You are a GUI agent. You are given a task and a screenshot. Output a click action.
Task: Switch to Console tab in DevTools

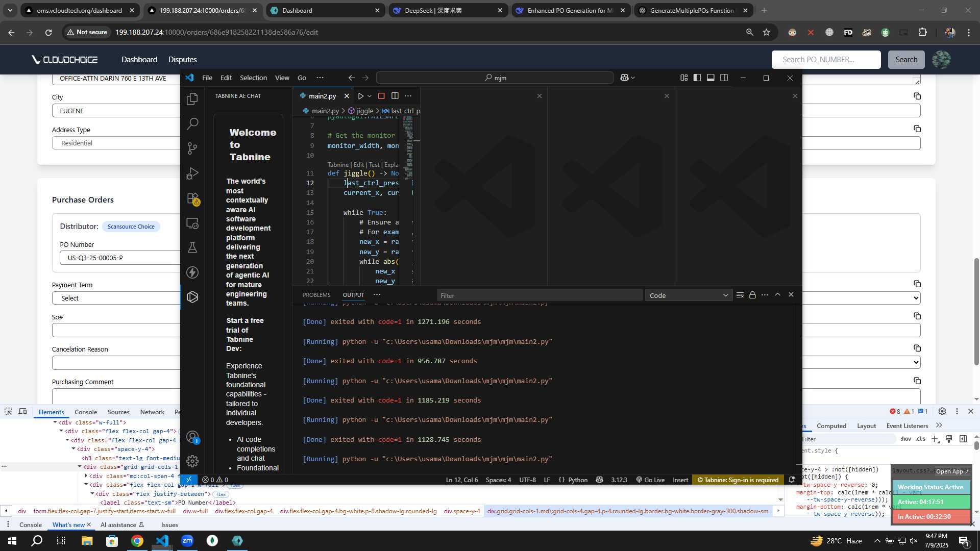(x=86, y=412)
